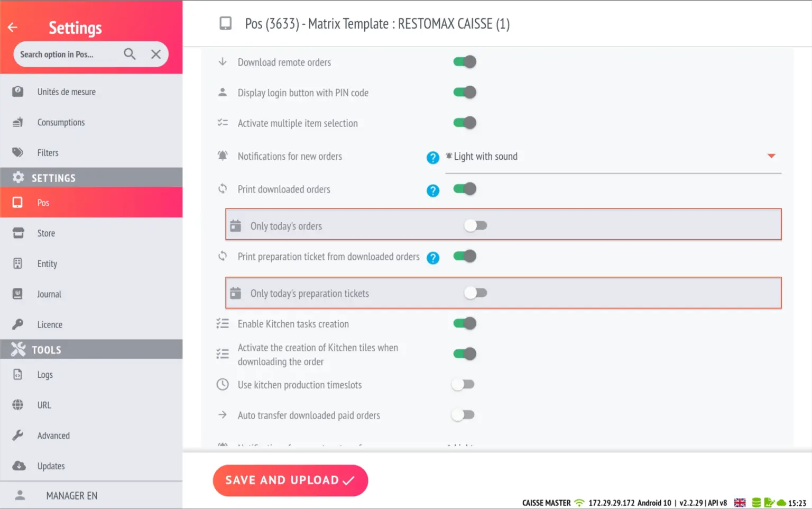This screenshot has height=509, width=812.
Task: Click the back arrow beside Settings
Action: coord(13,28)
